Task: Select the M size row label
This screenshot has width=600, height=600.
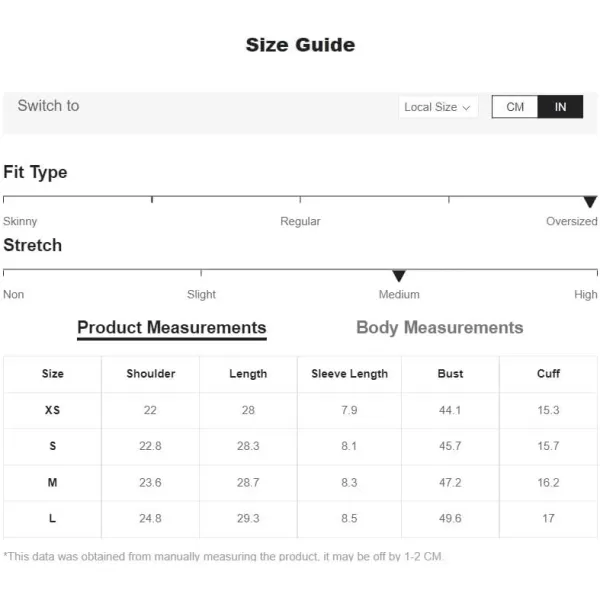Action: tap(52, 483)
